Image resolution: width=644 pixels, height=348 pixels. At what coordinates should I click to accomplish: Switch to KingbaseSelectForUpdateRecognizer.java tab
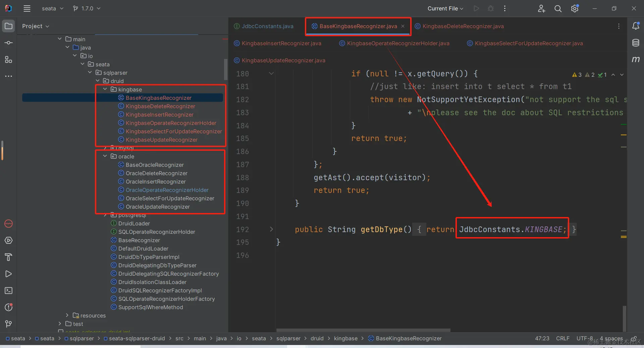coord(525,43)
